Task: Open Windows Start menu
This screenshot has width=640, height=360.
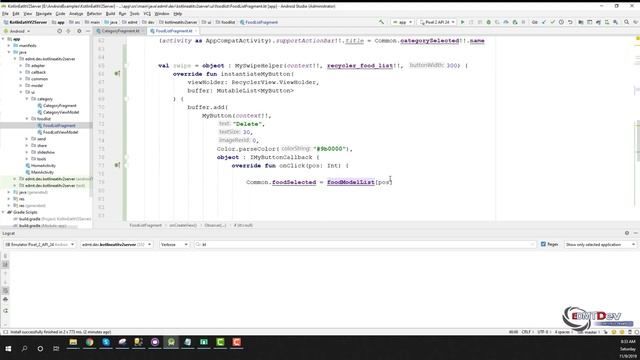Action: (8, 349)
